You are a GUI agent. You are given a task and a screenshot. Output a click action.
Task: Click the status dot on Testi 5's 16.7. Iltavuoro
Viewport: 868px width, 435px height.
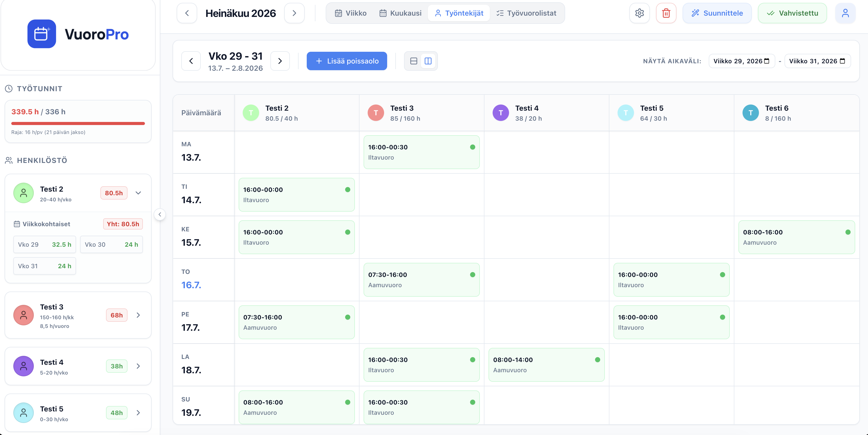click(x=722, y=274)
